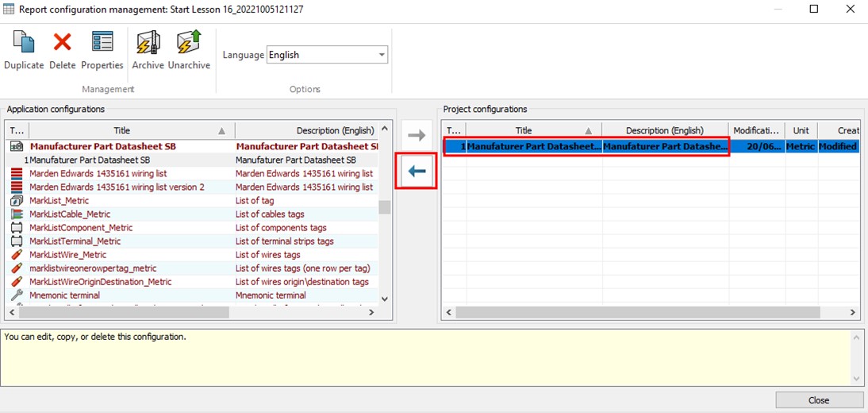Viewport: 868px width, 413px height.
Task: Click the Unit column header
Action: pyautogui.click(x=801, y=130)
